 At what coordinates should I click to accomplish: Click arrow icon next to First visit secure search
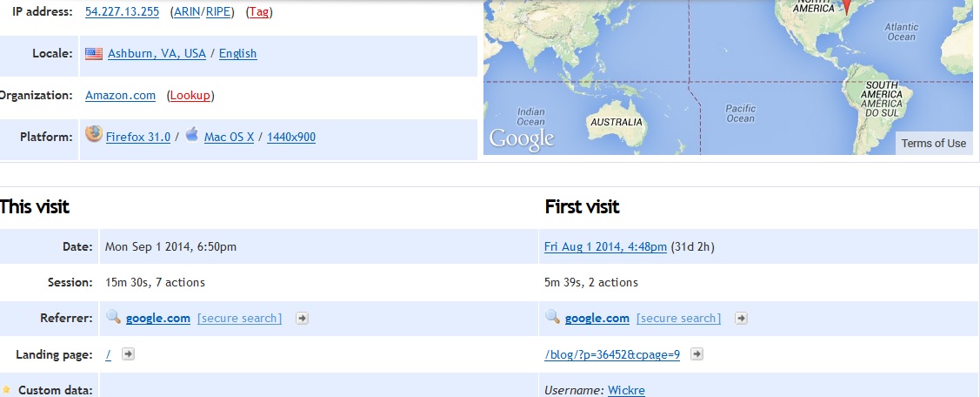pos(740,319)
